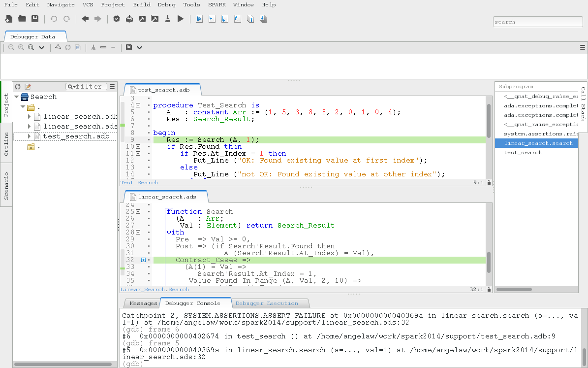The height and width of the screenshot is (368, 588).
Task: Open zoom level dropdown in Debugger Data
Action: [42, 48]
